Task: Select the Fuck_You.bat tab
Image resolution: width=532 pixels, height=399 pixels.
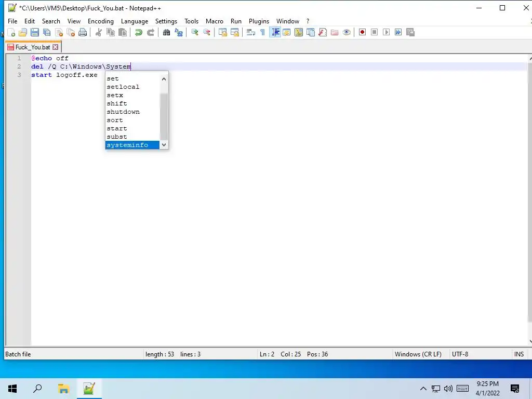Action: 33,47
